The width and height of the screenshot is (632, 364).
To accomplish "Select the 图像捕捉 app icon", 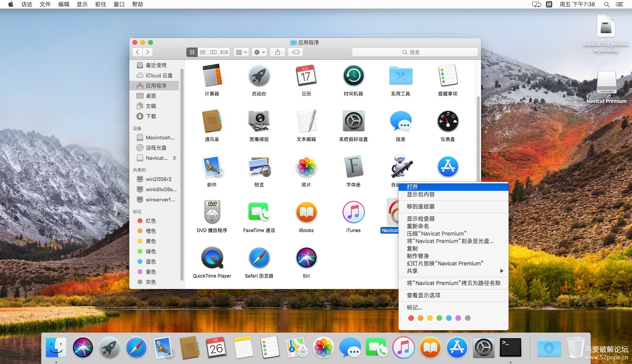I will (x=259, y=121).
